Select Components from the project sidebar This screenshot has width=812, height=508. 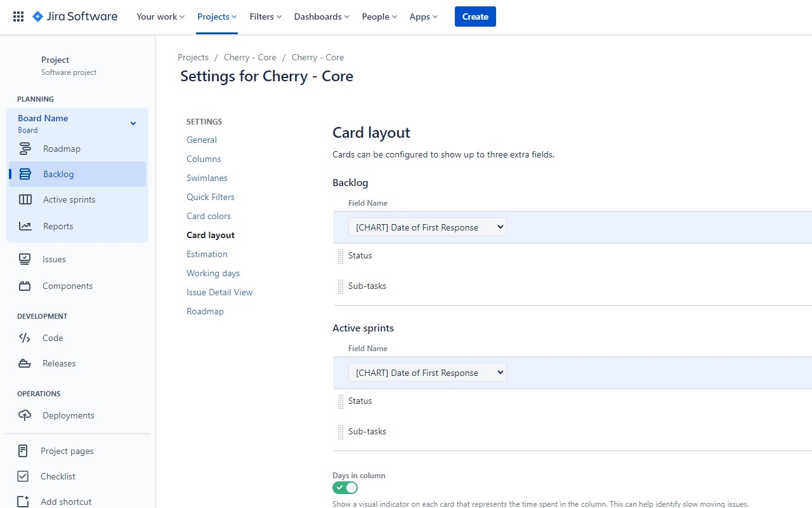24,285
